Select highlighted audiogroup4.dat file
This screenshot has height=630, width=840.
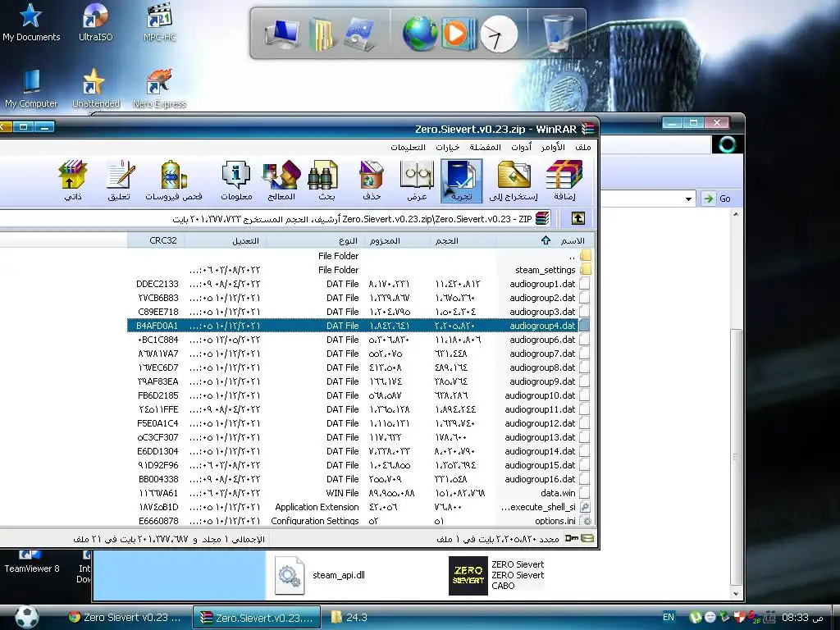[359, 325]
